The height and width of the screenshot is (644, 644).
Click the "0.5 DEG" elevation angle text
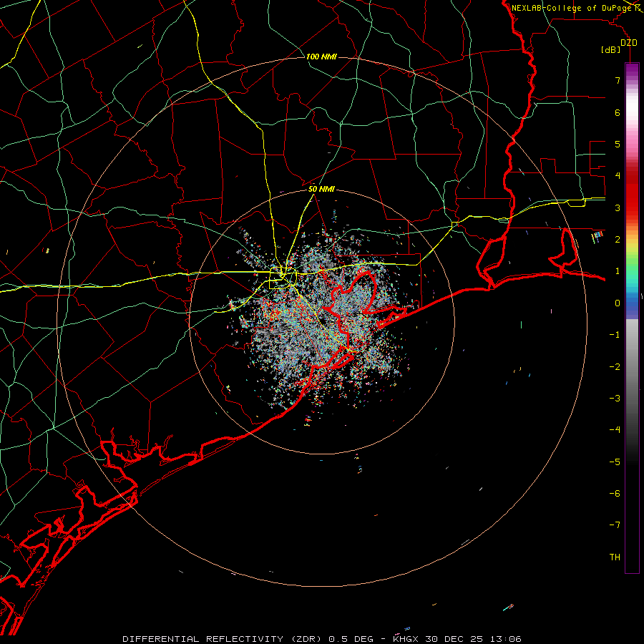pos(351,639)
